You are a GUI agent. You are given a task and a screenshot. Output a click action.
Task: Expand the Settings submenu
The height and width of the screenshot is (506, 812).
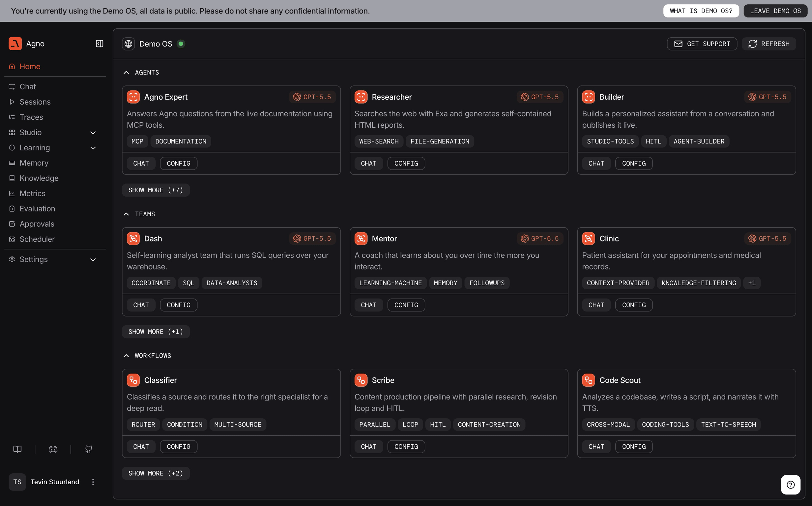pyautogui.click(x=93, y=260)
